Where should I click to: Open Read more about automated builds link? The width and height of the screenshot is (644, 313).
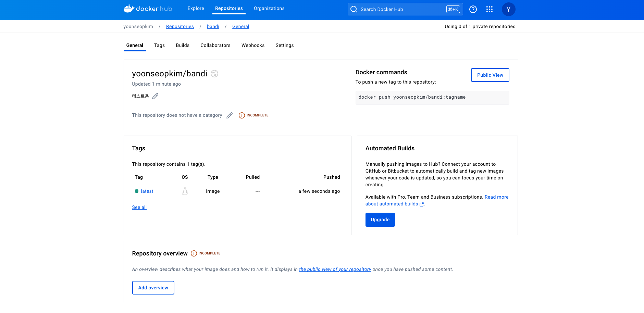point(437,200)
